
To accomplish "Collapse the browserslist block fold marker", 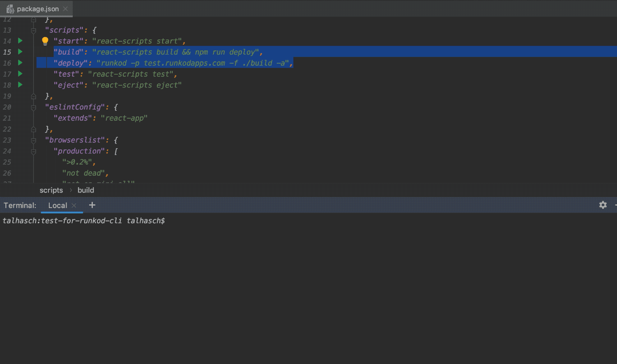I will [34, 140].
